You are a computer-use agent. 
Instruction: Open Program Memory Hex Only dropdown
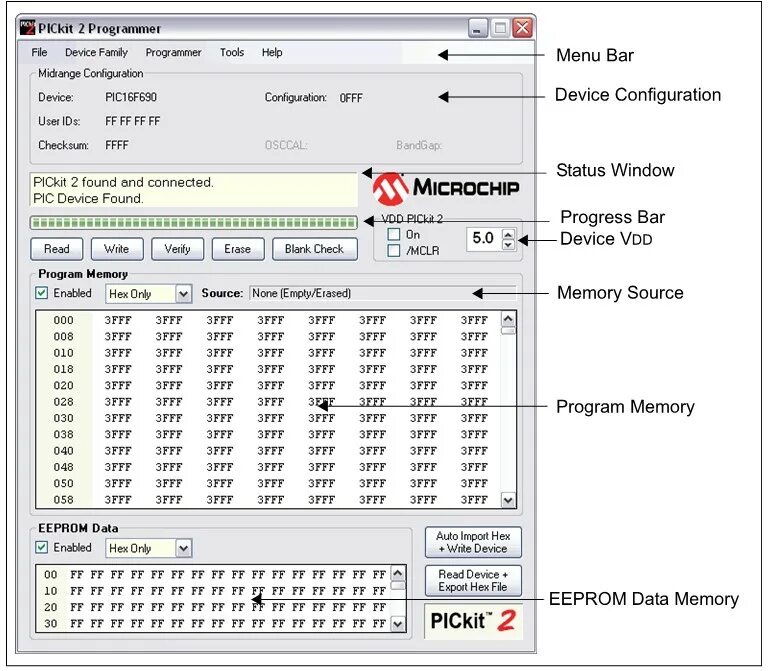point(183,294)
